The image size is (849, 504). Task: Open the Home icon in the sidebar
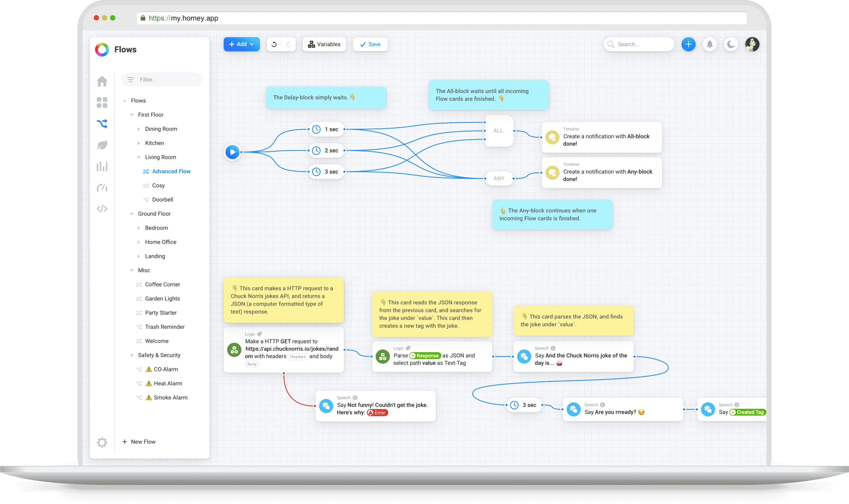pos(102,81)
